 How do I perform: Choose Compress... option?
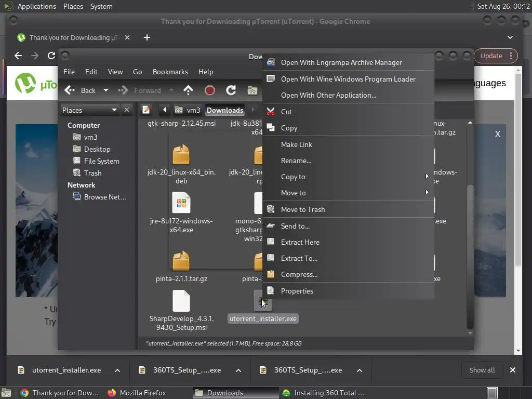349,274
